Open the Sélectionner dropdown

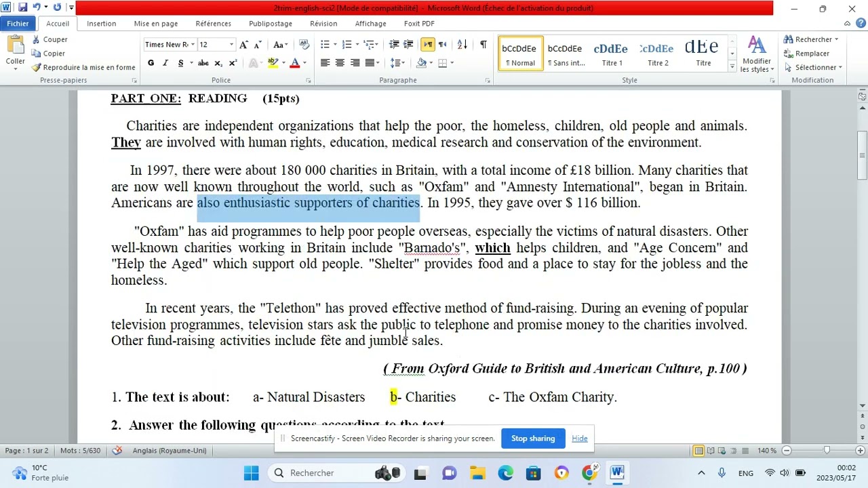tap(812, 67)
